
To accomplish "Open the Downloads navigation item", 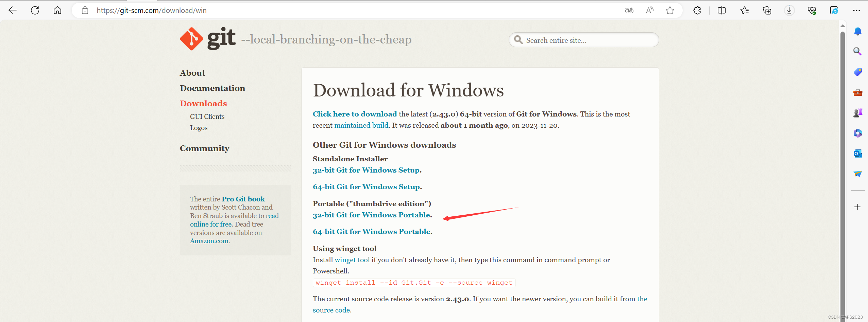I will pyautogui.click(x=203, y=103).
